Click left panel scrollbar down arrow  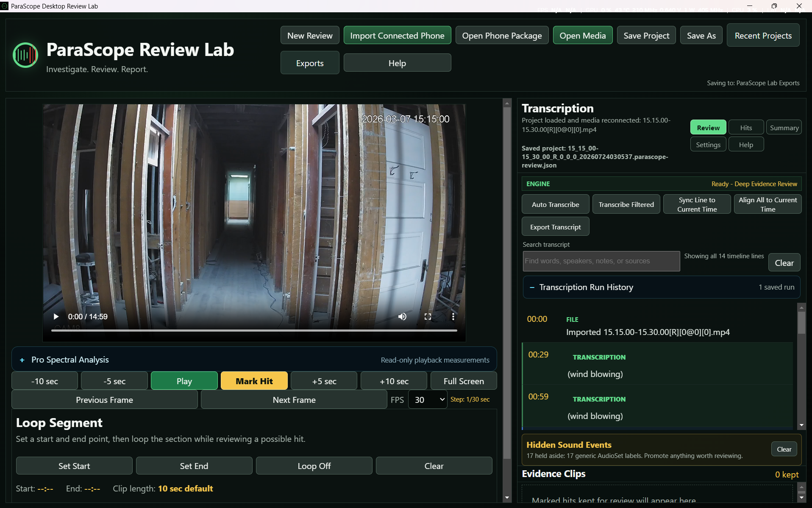coord(507,498)
